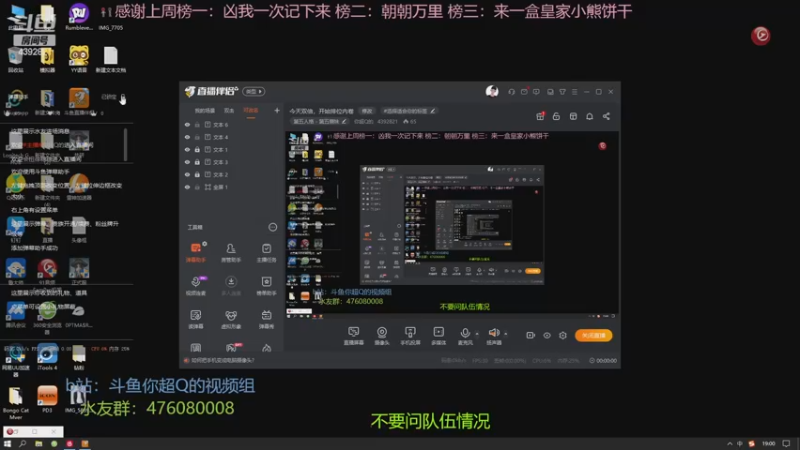This screenshot has width=800, height=450.
Task: Select the 文本 2 layer row
Action: point(232,174)
